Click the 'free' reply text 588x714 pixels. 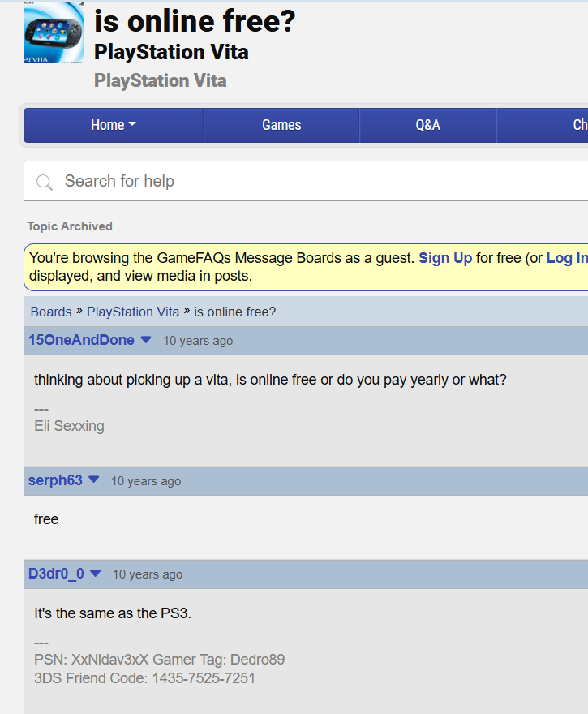(x=46, y=519)
